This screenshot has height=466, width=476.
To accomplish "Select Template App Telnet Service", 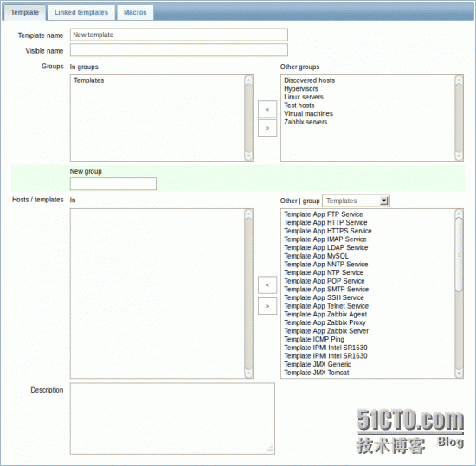I will [x=326, y=306].
